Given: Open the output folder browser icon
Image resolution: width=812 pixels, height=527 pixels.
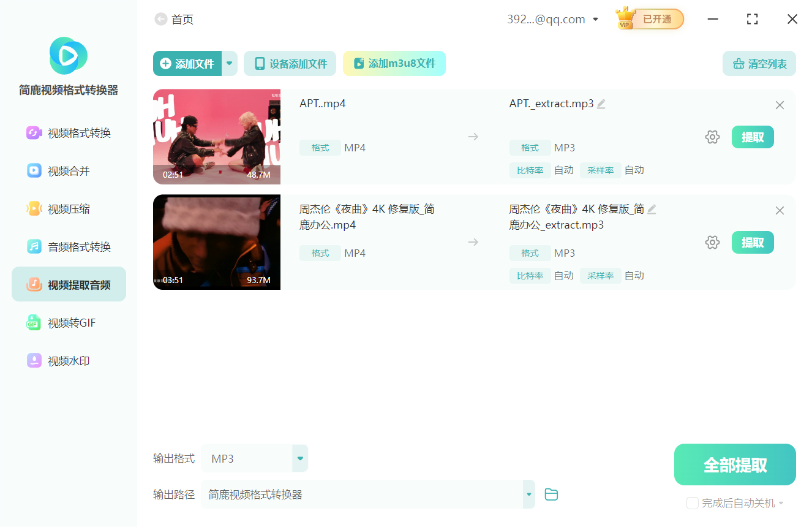Looking at the screenshot, I should [x=551, y=494].
